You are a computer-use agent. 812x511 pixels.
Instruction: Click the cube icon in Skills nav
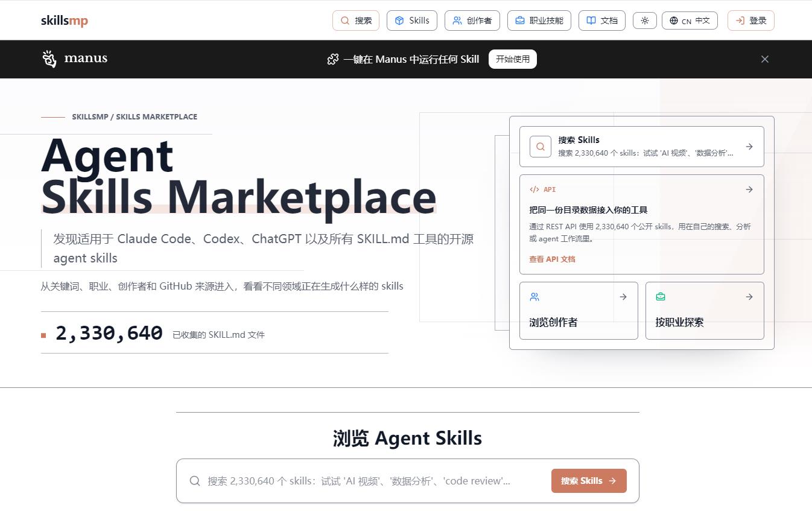tap(399, 21)
